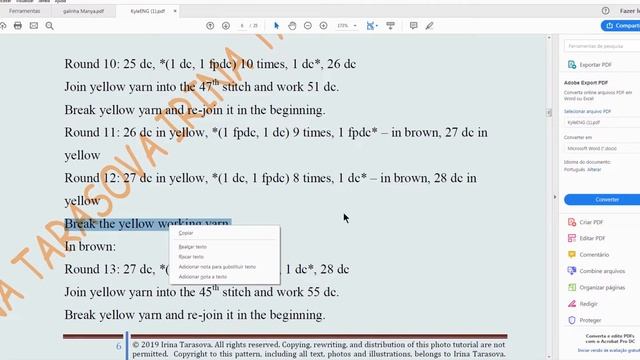Switch to Ferramentas tab
The width and height of the screenshot is (640, 360).
coord(24,11)
